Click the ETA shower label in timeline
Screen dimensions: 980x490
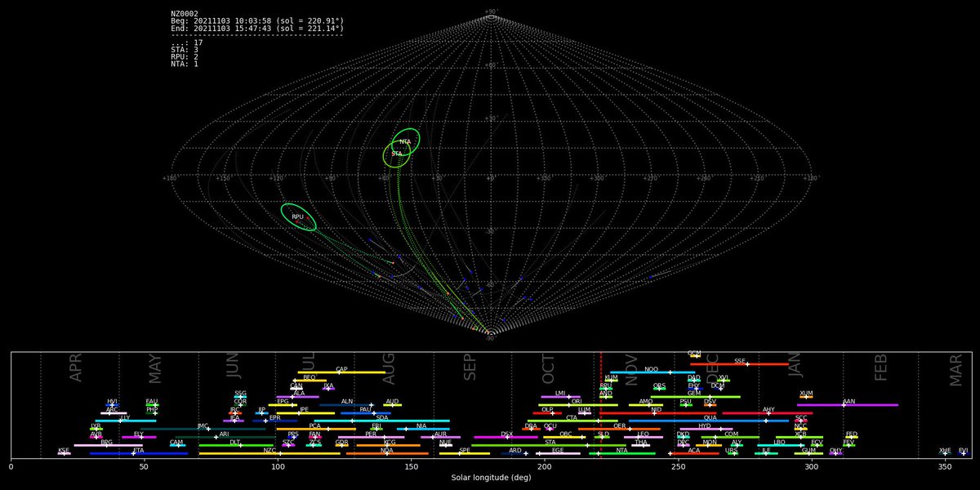pyautogui.click(x=139, y=450)
